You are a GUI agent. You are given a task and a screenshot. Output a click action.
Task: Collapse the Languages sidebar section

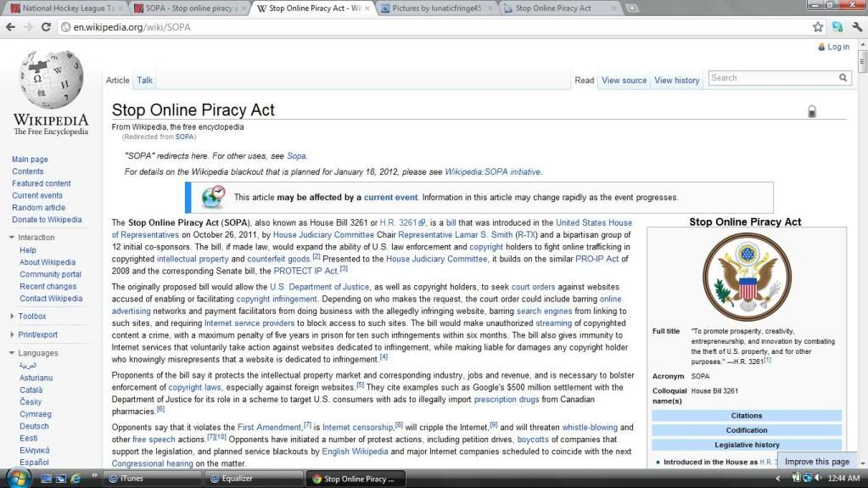(12, 353)
